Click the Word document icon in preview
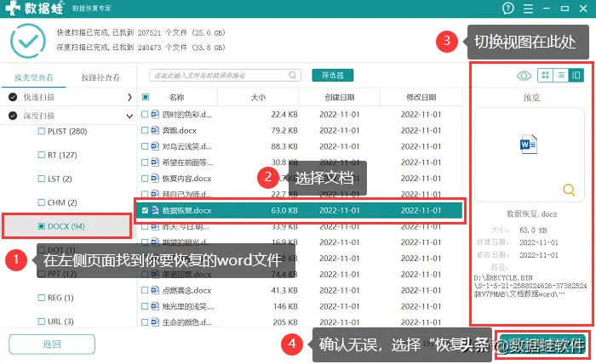Viewport: 596px width, 364px height. tap(529, 145)
